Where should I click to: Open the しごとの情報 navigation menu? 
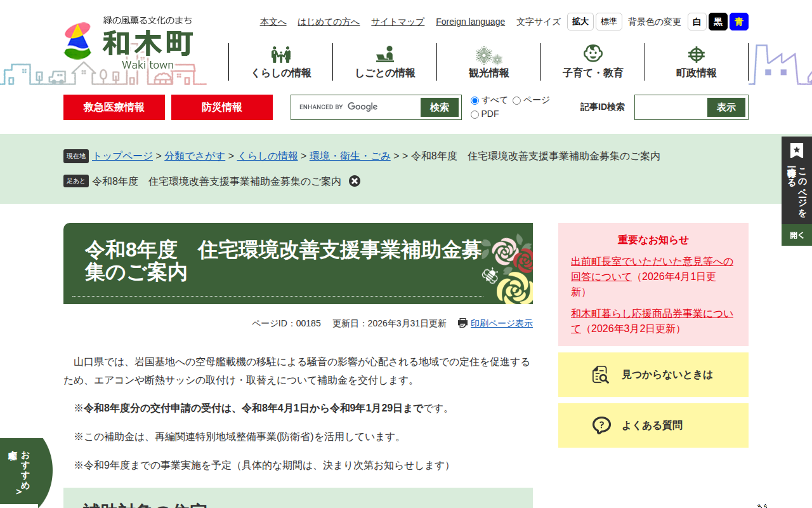[x=384, y=62]
